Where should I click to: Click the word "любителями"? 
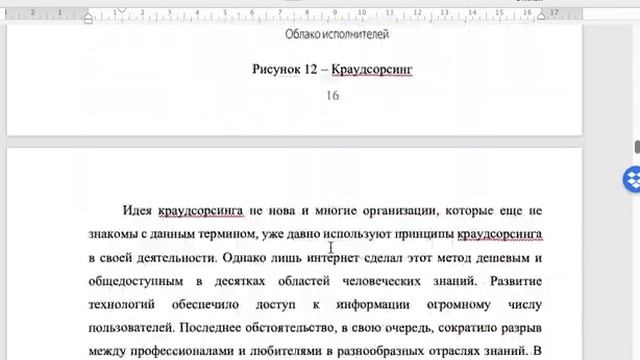(285, 351)
